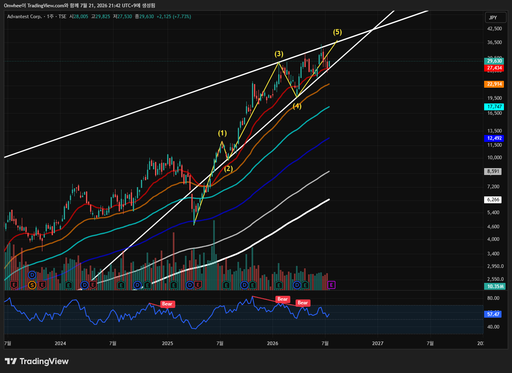The image size is (512, 373).
Task: Click the 2025 label on time axis
Action: (x=167, y=343)
